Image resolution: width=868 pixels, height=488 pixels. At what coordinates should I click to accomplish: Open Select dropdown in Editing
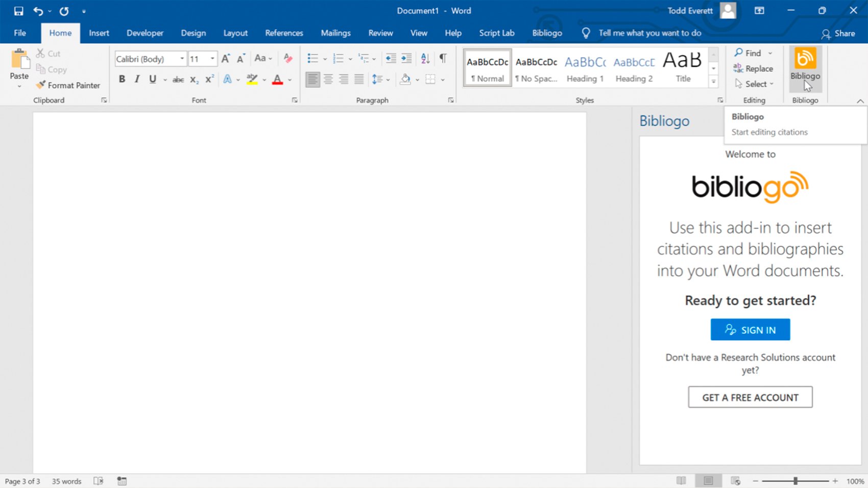(x=754, y=84)
